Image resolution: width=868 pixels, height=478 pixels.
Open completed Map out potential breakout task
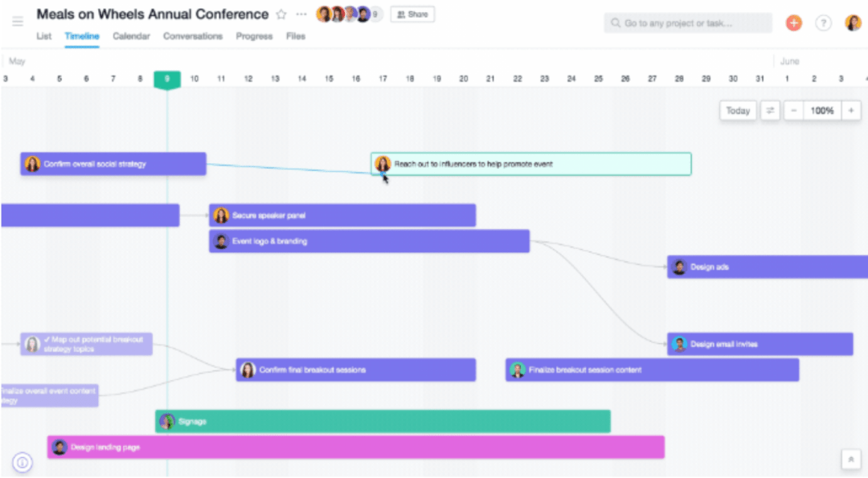tap(86, 344)
